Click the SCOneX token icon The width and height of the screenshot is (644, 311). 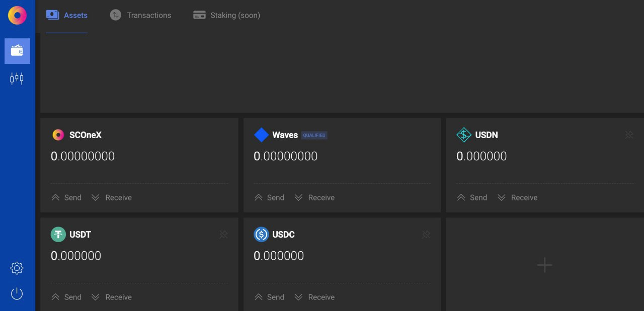(x=58, y=135)
